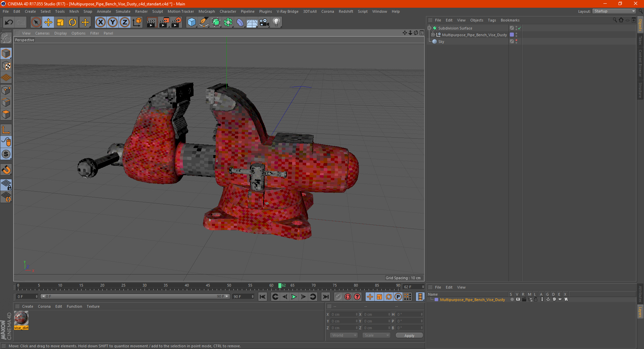644x349 pixels.
Task: Collapse the Subdivision Surface tree
Action: click(x=429, y=28)
